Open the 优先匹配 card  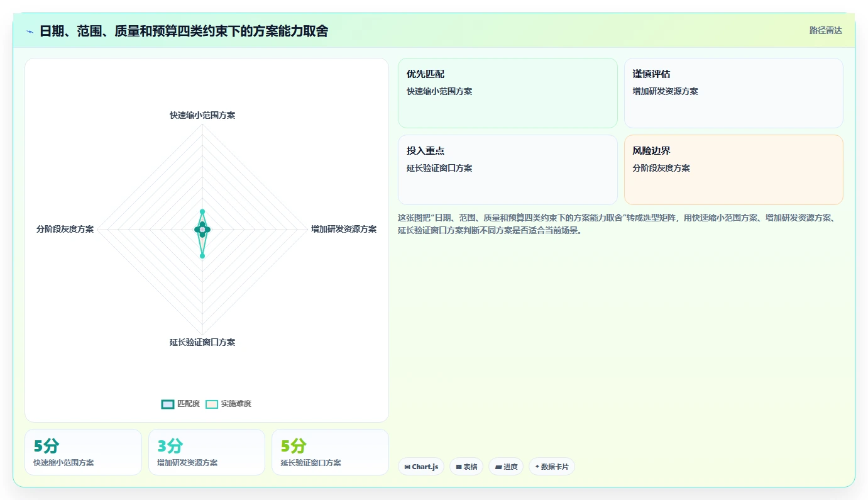(508, 93)
